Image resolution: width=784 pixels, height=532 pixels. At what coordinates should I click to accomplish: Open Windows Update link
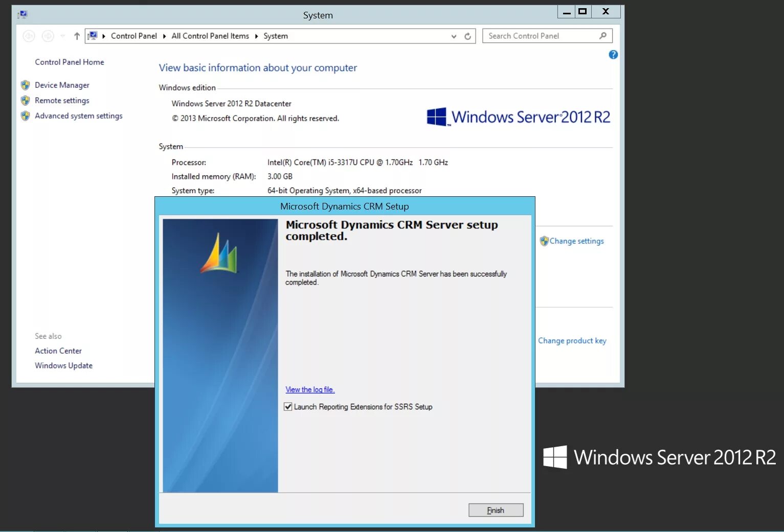[64, 365]
